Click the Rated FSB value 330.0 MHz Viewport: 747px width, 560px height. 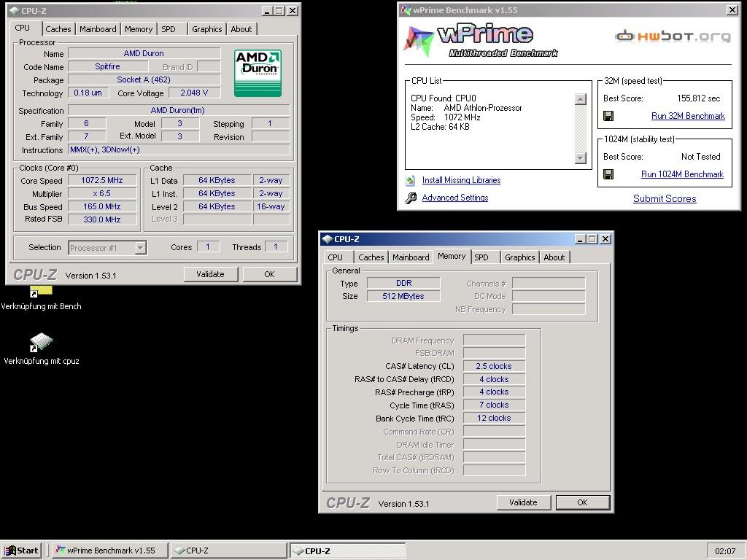pyautogui.click(x=102, y=219)
